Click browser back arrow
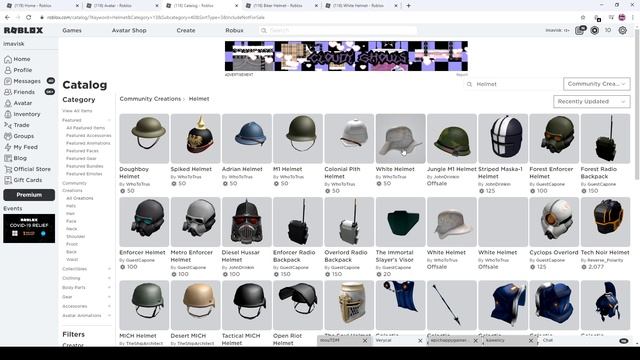 [x=7, y=18]
